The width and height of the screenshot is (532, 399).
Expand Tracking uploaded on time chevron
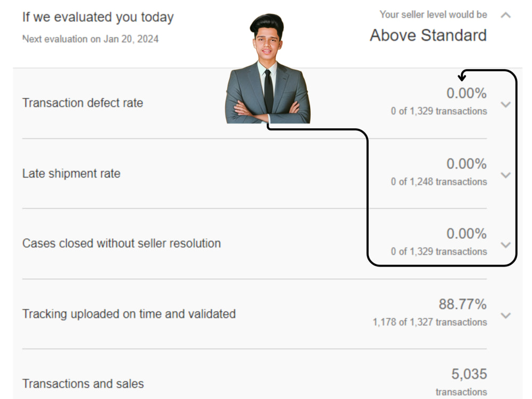[506, 315]
